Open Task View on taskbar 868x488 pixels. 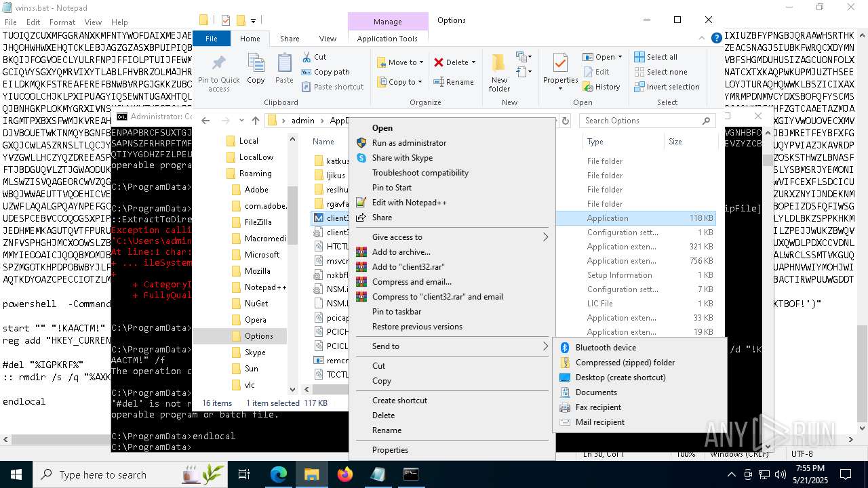245,474
